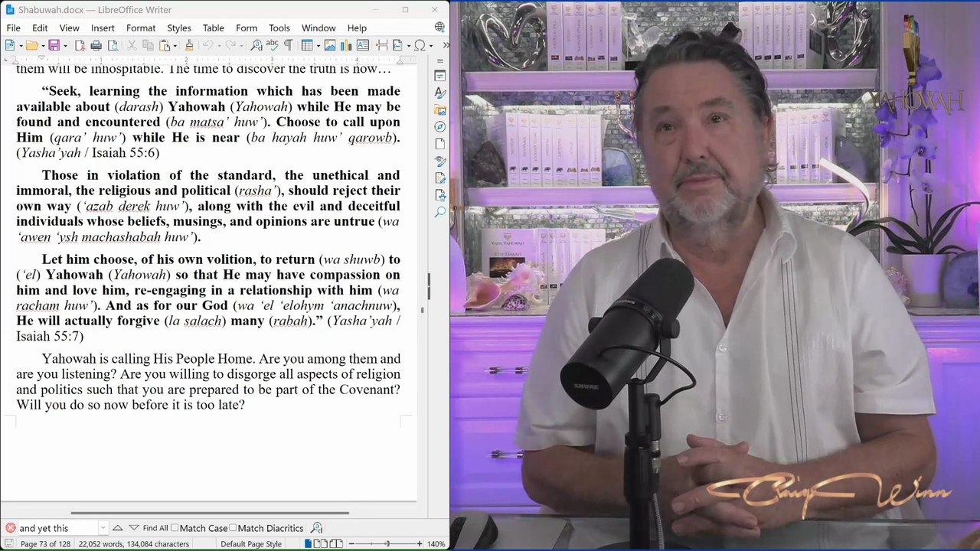Expand the Open recent documents arrow

[43, 46]
